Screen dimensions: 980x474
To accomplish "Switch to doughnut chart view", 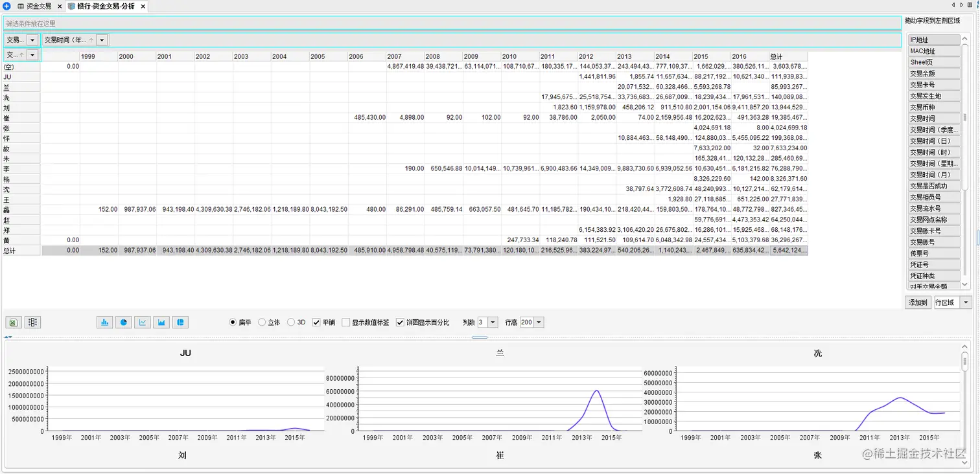I will coord(180,322).
